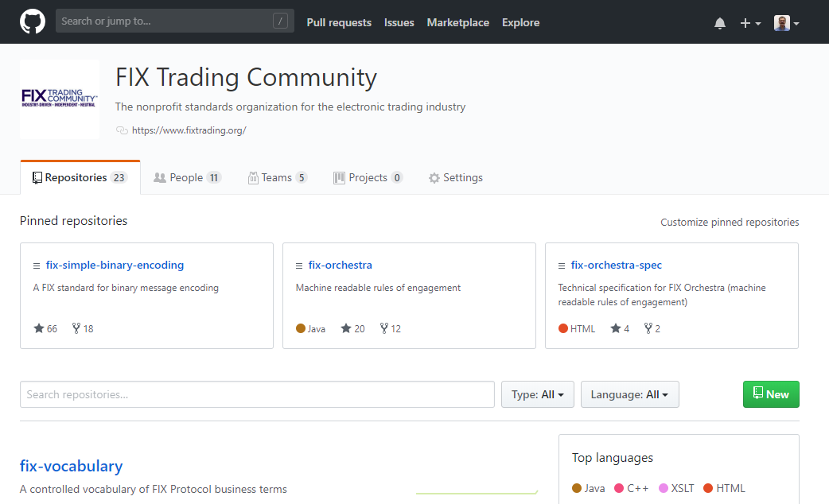The image size is (829, 504).
Task: Toggle the Java filter in Top languages
Action: pos(588,488)
